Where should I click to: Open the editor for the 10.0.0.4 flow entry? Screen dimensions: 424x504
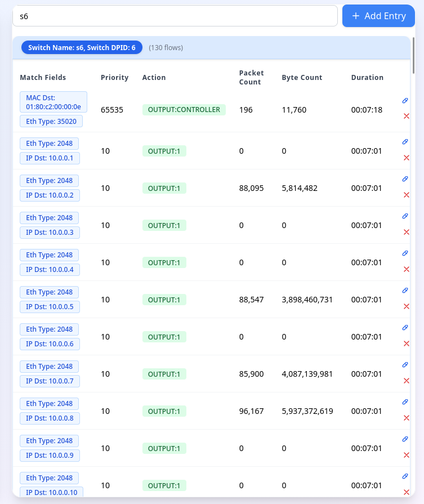[405, 253]
